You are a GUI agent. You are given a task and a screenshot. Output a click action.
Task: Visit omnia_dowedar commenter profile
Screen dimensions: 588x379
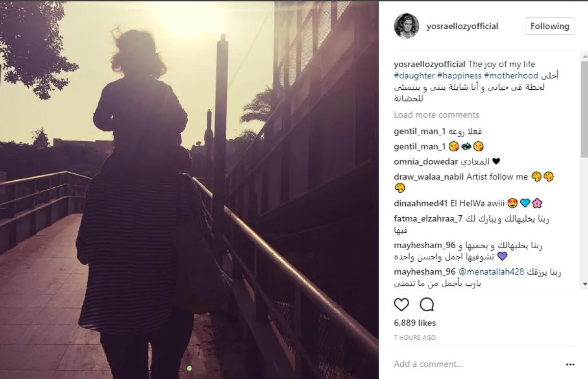pyautogui.click(x=426, y=161)
